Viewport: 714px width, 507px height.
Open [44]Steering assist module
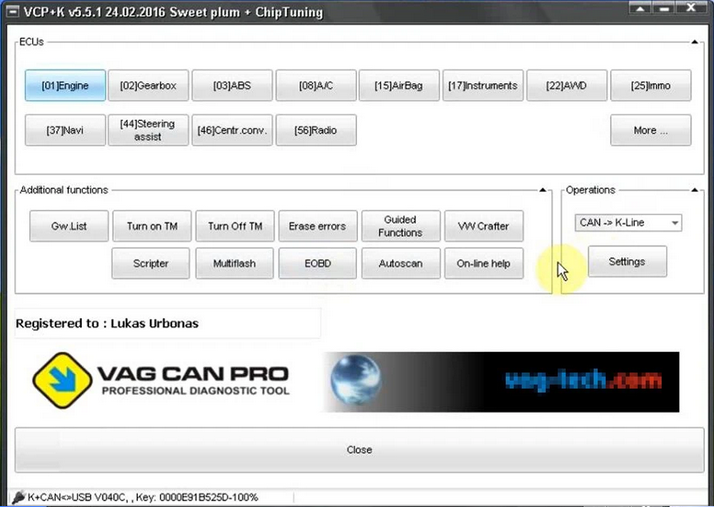[x=148, y=130]
